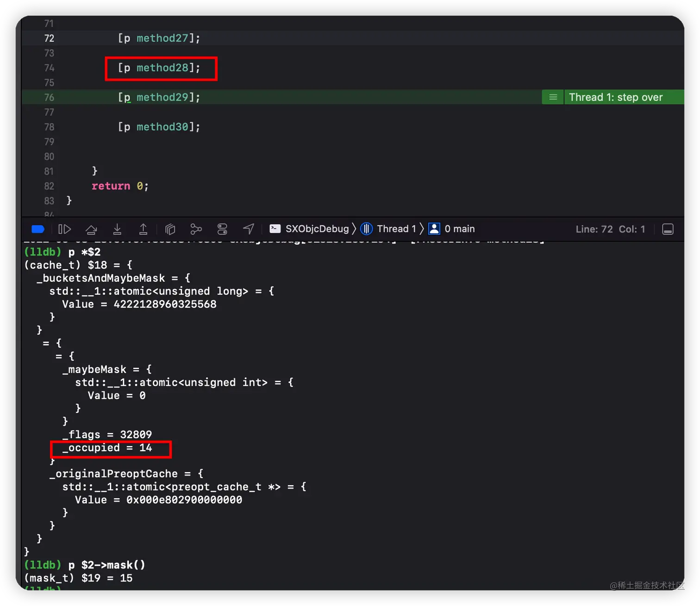The height and width of the screenshot is (606, 700).
Task: Click the code line [p method29];
Action: tap(159, 97)
